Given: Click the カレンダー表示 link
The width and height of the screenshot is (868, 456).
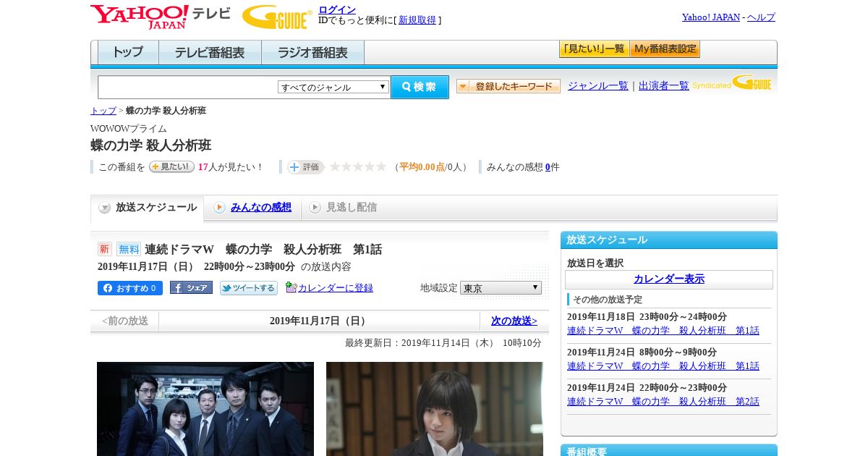Looking at the screenshot, I should click(669, 279).
